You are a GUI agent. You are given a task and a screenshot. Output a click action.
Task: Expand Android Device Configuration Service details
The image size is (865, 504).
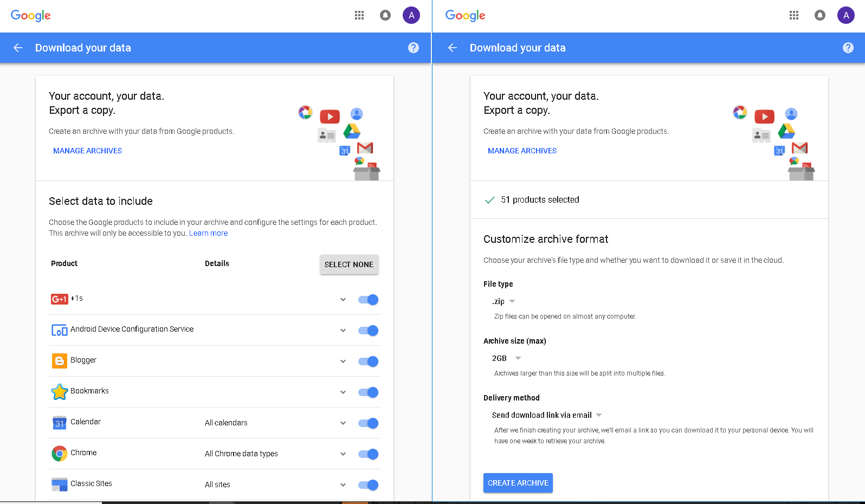point(343,331)
